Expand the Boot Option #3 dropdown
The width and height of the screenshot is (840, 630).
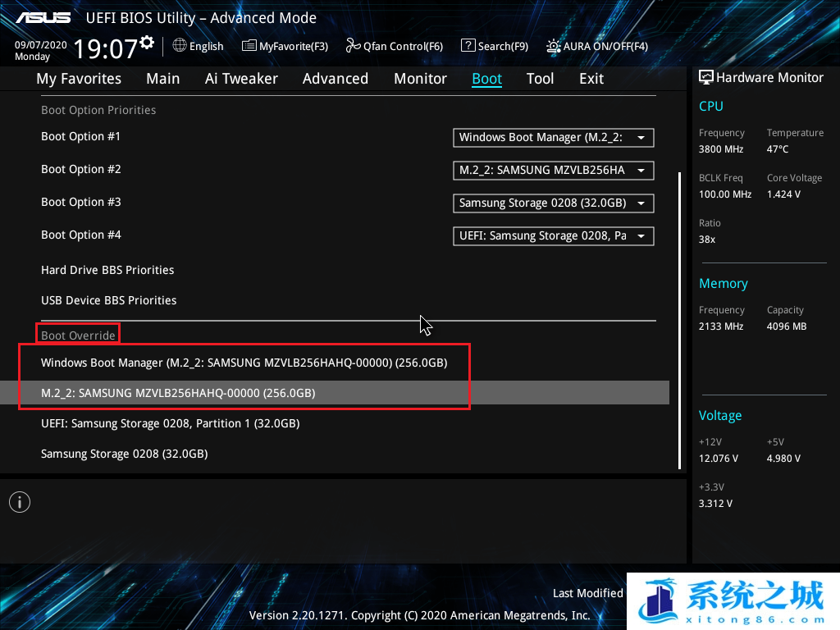pos(553,203)
